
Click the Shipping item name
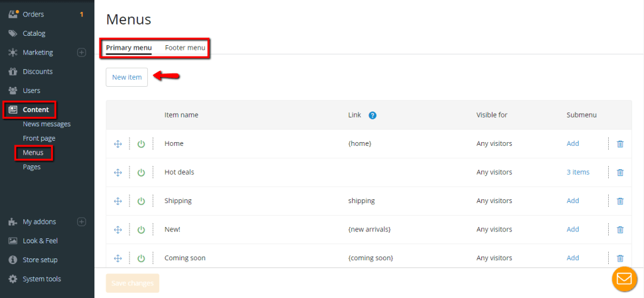178,201
